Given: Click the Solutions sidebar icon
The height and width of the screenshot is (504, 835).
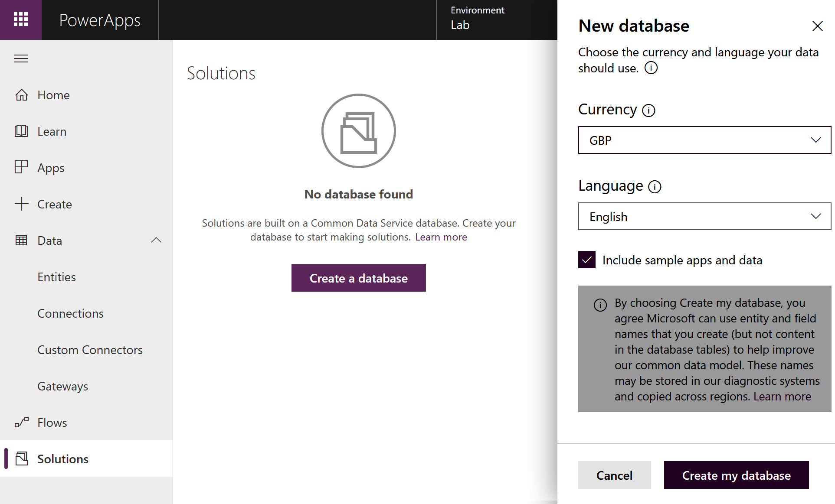Looking at the screenshot, I should point(22,458).
